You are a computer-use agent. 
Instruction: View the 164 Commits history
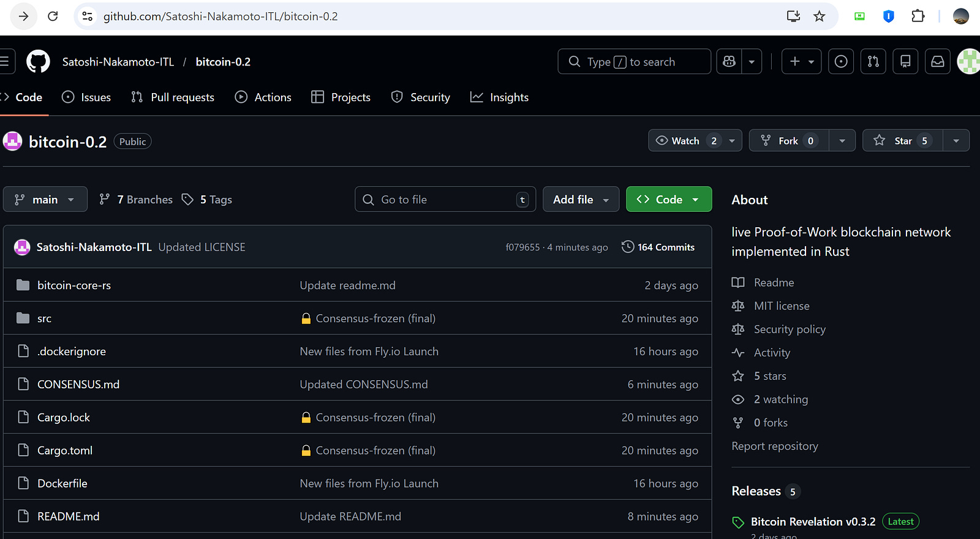pos(658,247)
